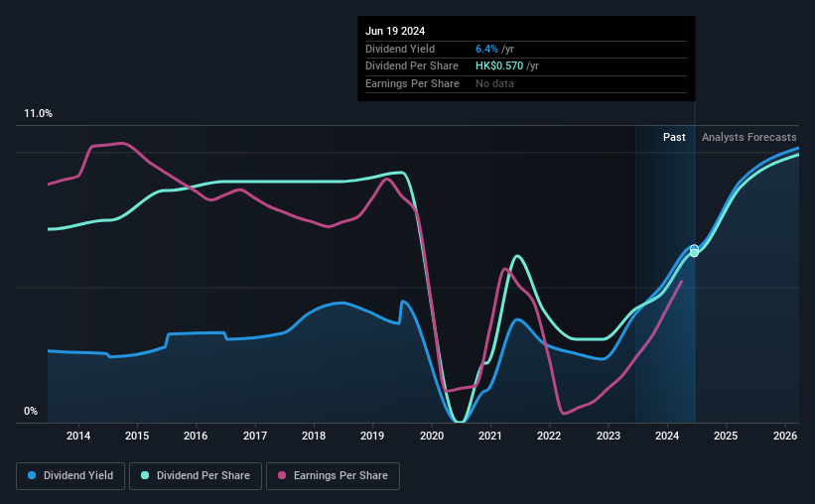The image size is (815, 504).
Task: Click the pink Earnings Per Share legend dot
Action: [282, 475]
